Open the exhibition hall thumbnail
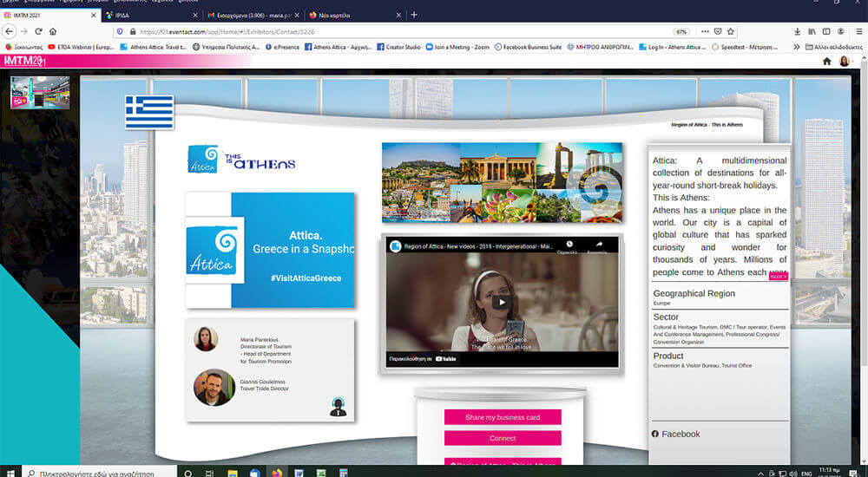 click(x=40, y=93)
